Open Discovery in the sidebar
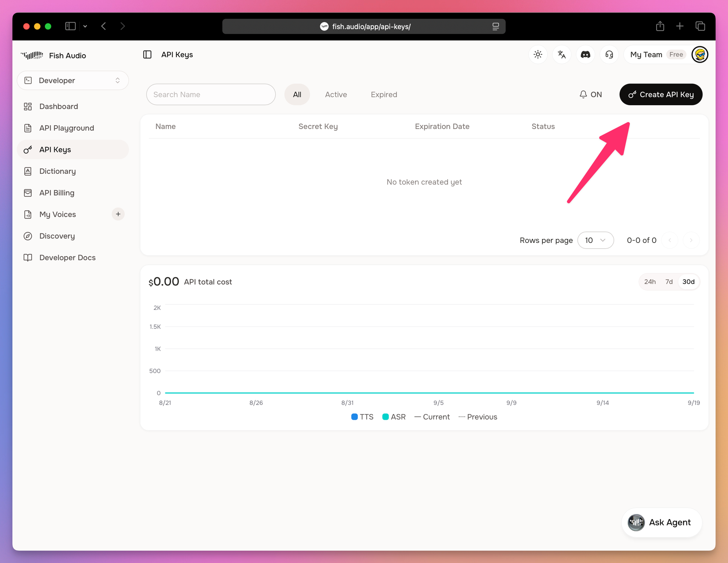This screenshot has width=728, height=563. point(73,236)
